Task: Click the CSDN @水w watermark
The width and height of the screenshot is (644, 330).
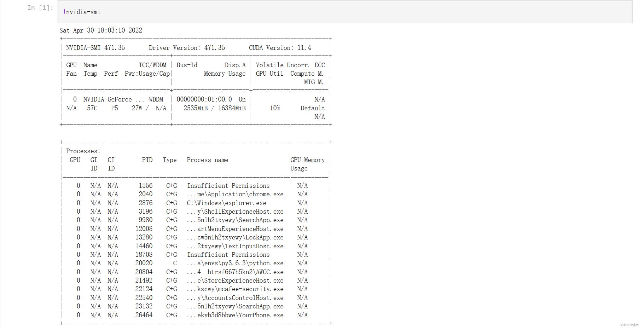Action: pyautogui.click(x=629, y=324)
